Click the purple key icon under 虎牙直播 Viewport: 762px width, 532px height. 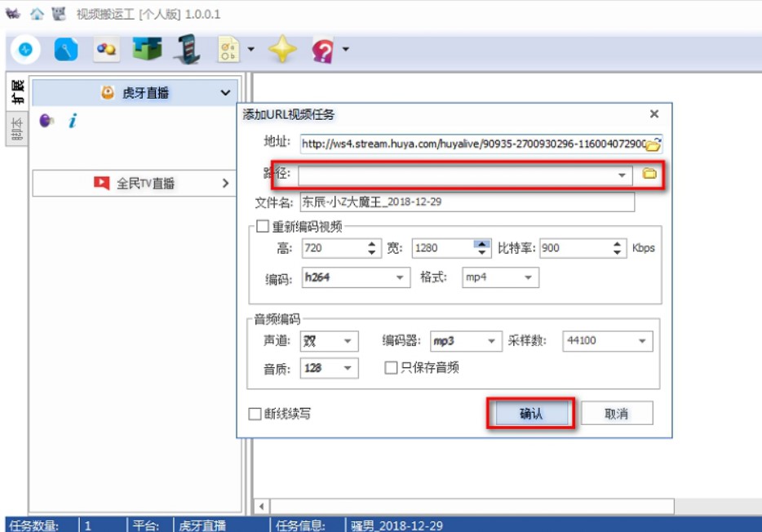(x=47, y=120)
